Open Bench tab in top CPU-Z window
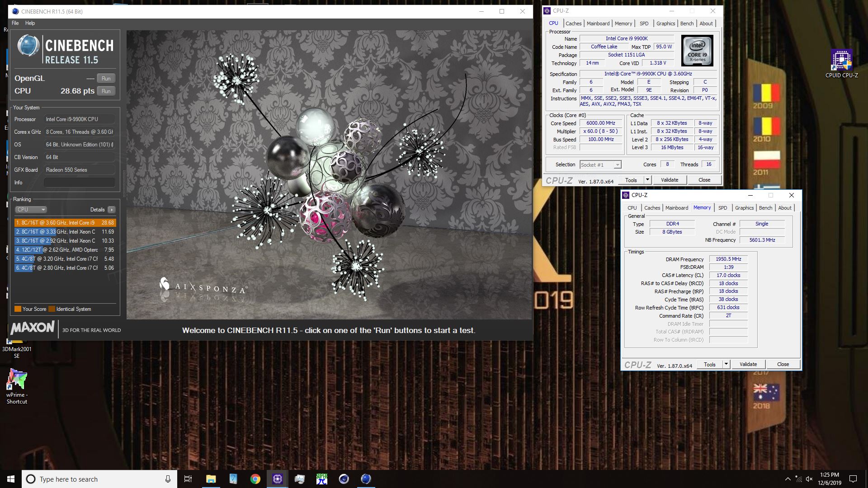Image resolution: width=868 pixels, height=488 pixels. [687, 23]
